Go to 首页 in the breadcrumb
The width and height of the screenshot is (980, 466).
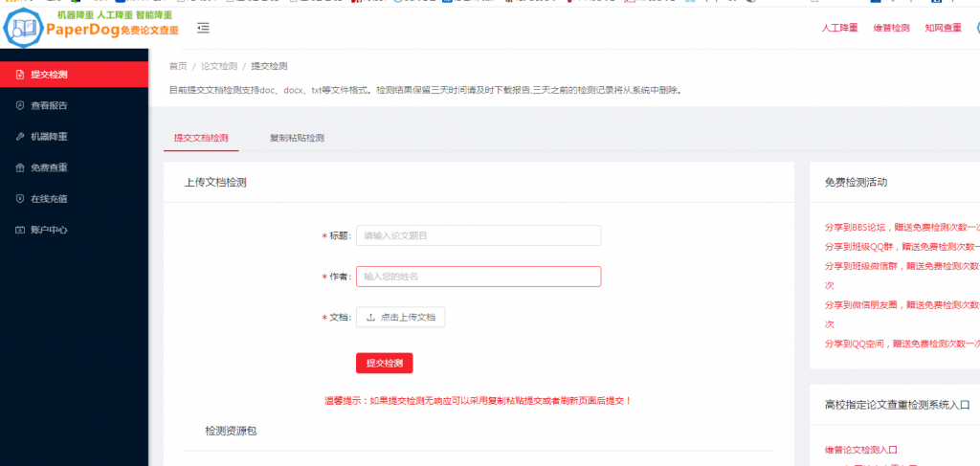click(x=178, y=66)
